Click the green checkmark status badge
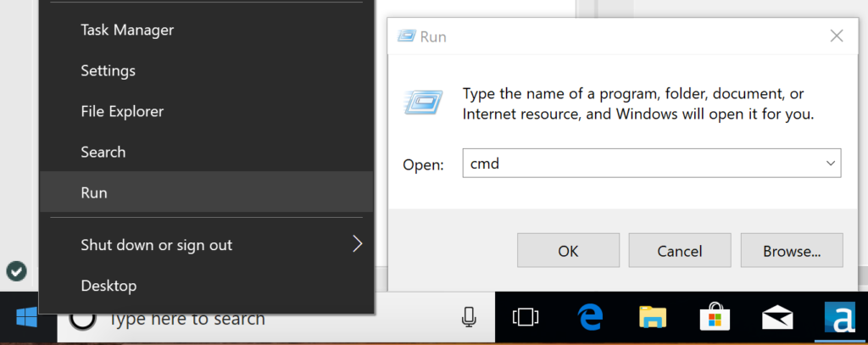 point(16,271)
